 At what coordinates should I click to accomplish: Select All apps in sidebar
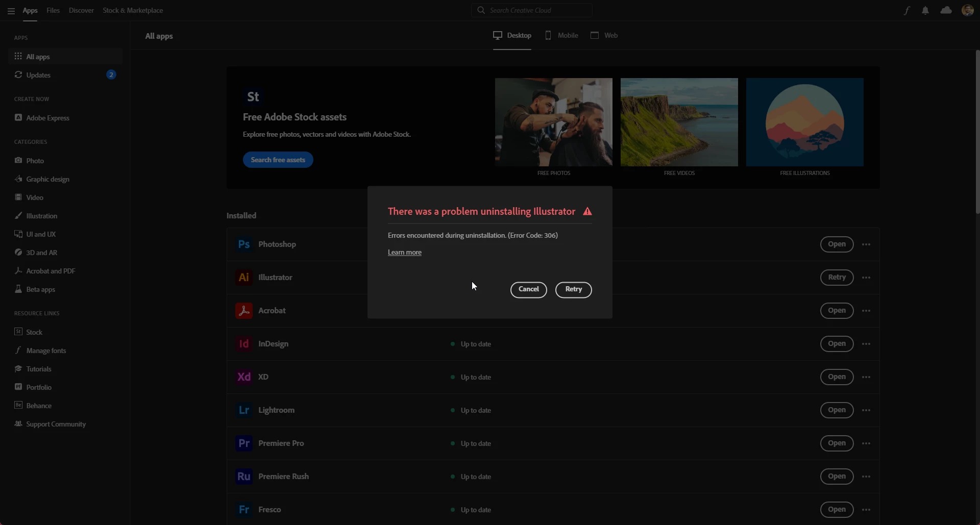[x=65, y=57]
